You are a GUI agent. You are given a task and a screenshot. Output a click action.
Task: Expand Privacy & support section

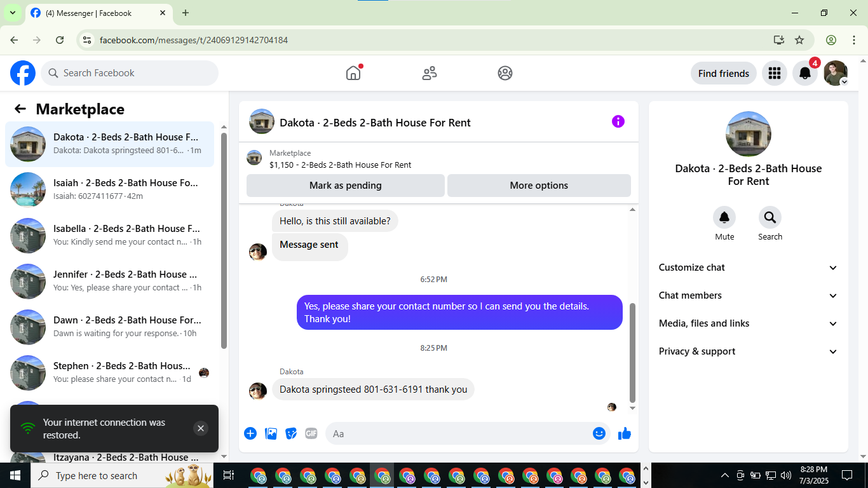click(749, 351)
